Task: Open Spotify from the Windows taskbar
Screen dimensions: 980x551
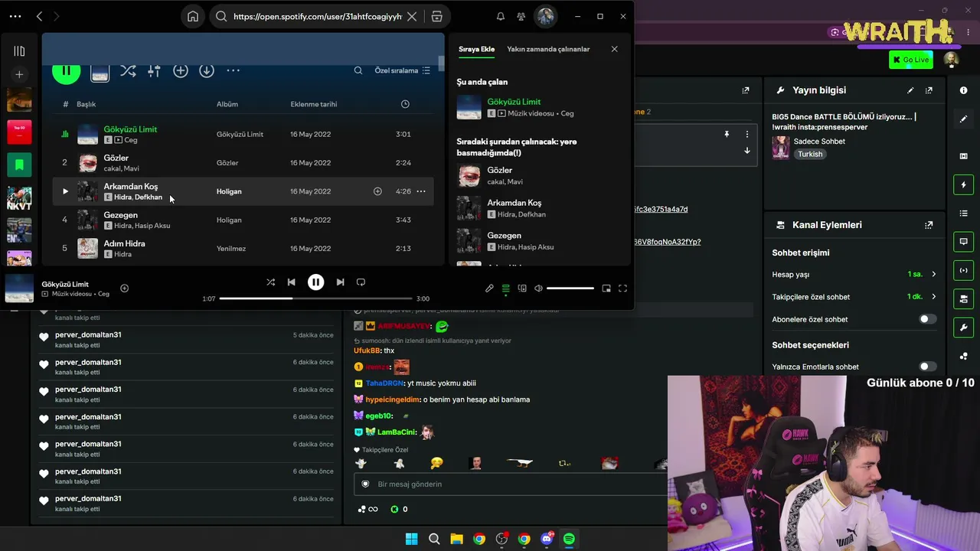Action: [x=569, y=539]
